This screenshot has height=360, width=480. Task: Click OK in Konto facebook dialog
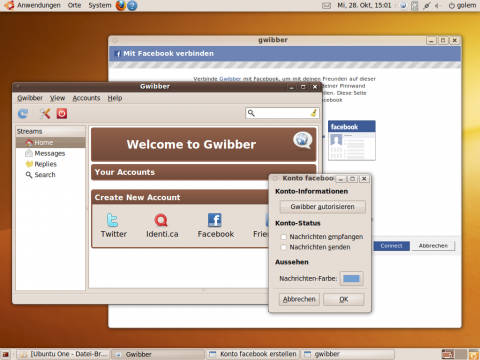tap(344, 299)
